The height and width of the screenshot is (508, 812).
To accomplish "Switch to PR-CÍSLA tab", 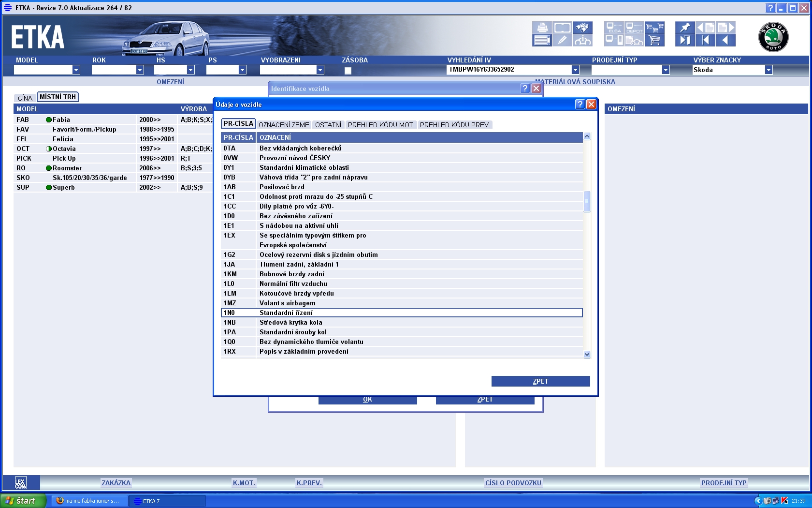I will [x=238, y=123].
